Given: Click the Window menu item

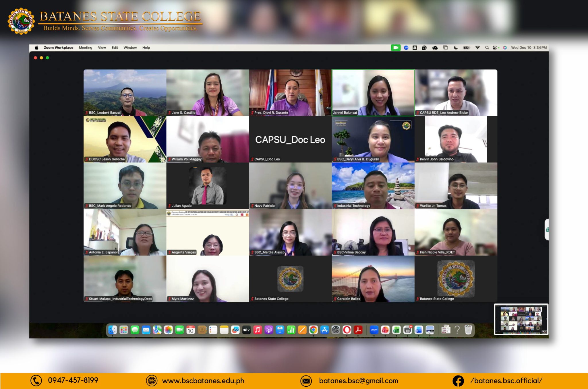Looking at the screenshot, I should [x=130, y=48].
